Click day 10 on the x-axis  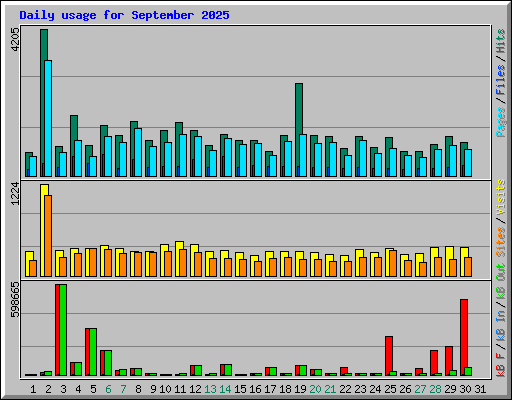pyautogui.click(x=165, y=389)
